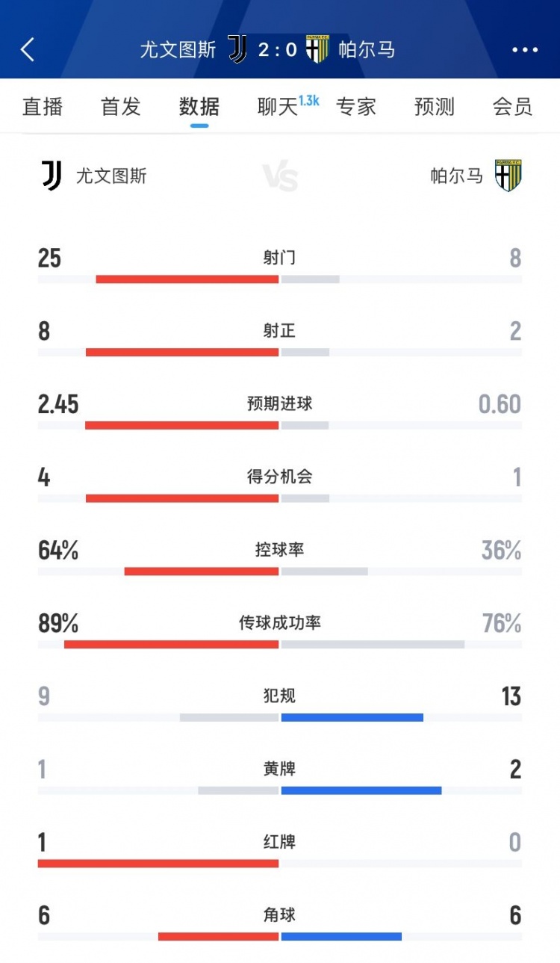
Task: Tap the 2:0 score in header
Action: 278,50
